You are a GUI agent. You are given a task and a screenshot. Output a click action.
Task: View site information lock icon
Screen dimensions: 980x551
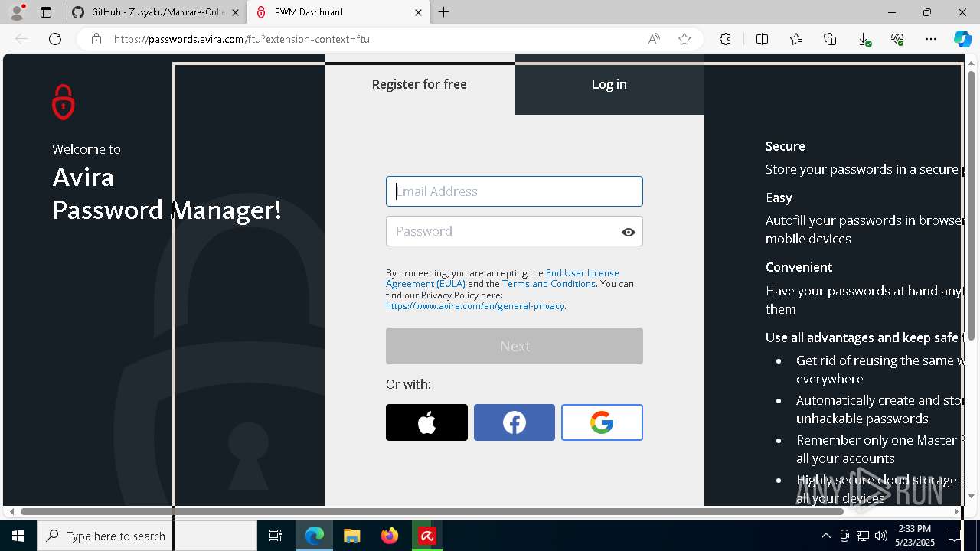[96, 39]
